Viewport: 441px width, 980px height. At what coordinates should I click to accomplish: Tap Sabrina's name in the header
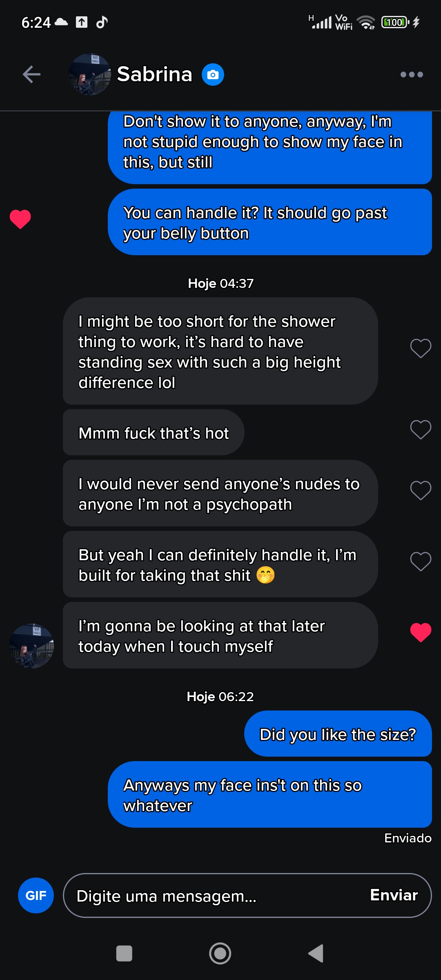point(154,74)
